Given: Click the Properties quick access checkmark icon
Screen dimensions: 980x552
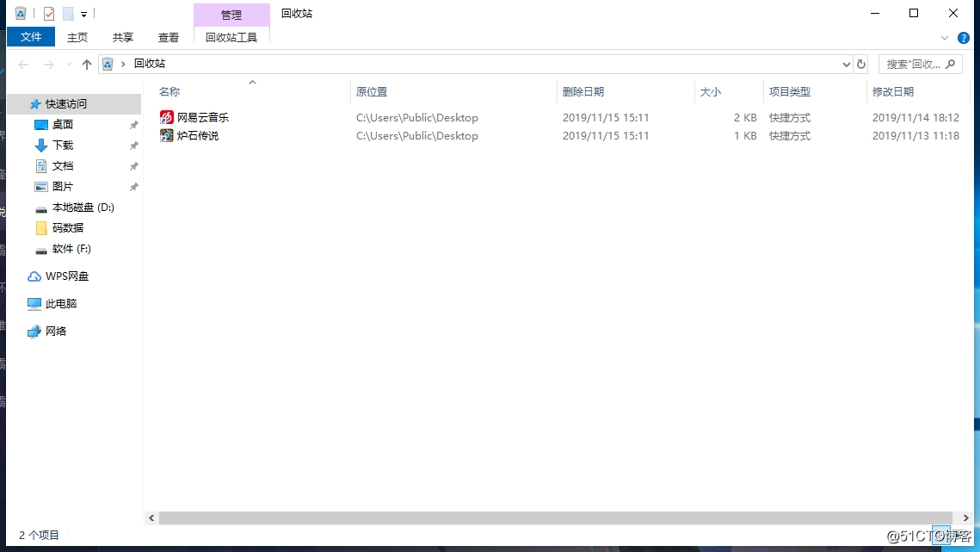Looking at the screenshot, I should pos(49,13).
